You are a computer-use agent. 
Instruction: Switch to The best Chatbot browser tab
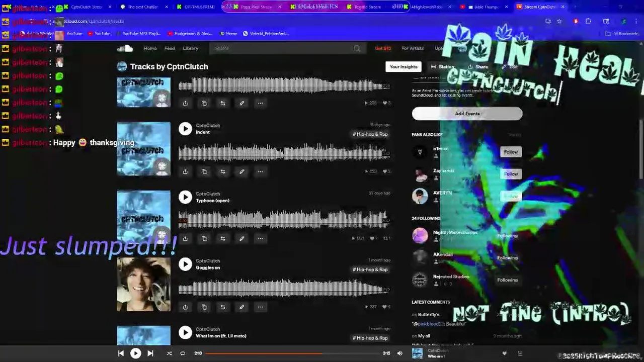(x=142, y=7)
